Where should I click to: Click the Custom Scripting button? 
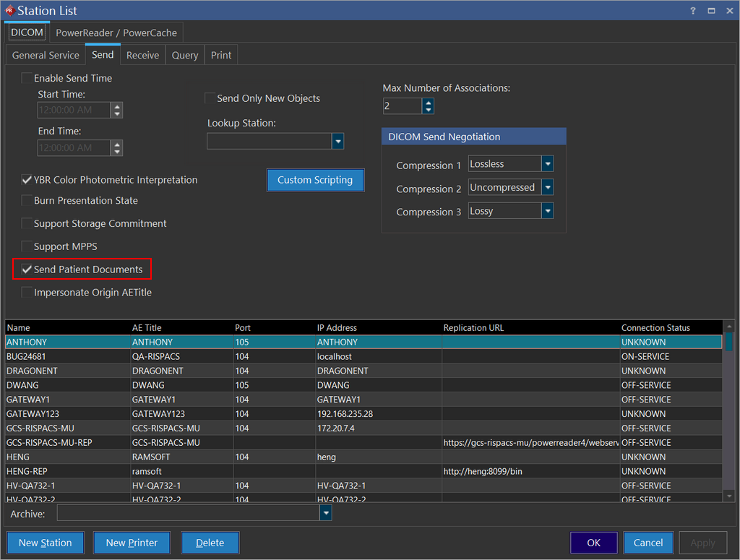click(315, 180)
